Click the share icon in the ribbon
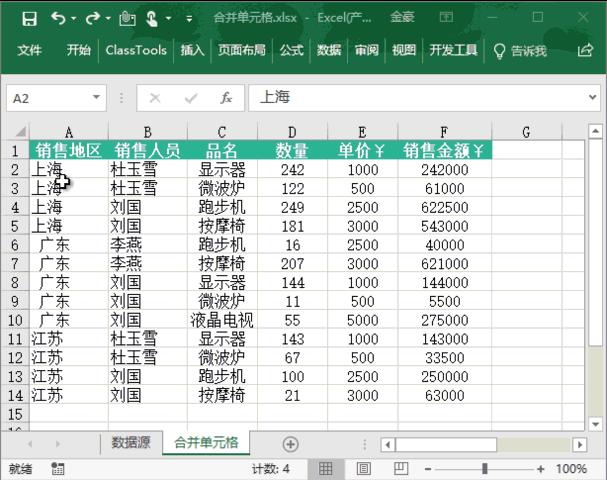The image size is (607, 480). point(585,50)
